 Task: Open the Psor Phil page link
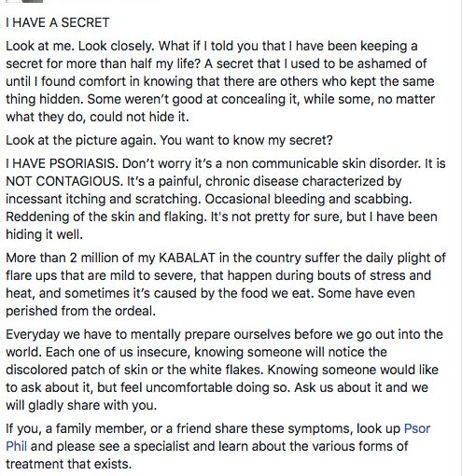417,428
